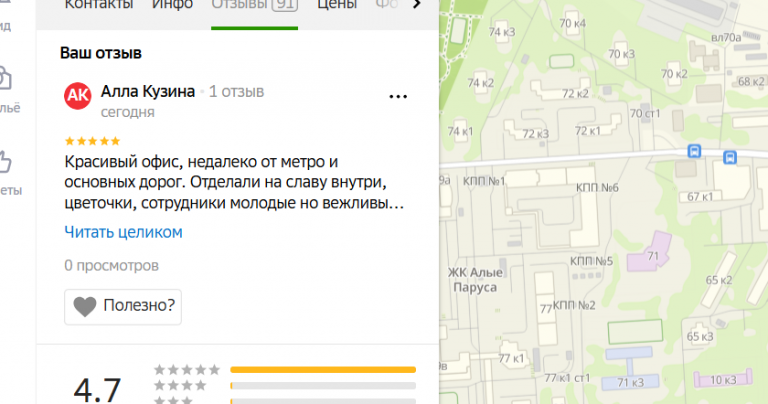Select building 67 к1 on map
Screen dimensions: 768x404
(x=700, y=197)
